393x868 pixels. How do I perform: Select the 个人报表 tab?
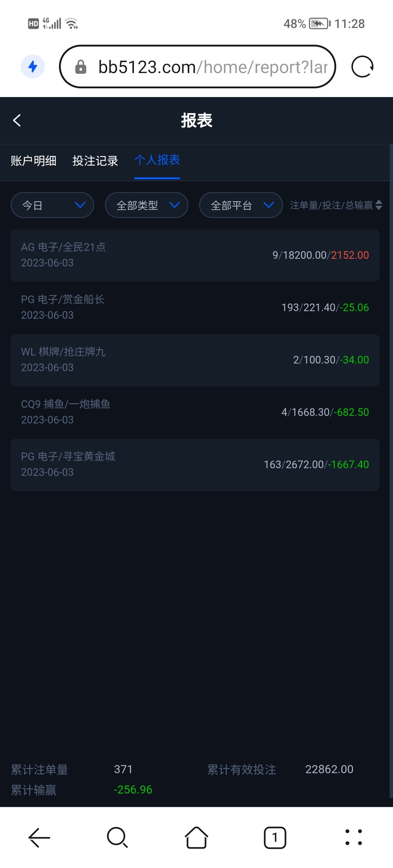tap(157, 160)
